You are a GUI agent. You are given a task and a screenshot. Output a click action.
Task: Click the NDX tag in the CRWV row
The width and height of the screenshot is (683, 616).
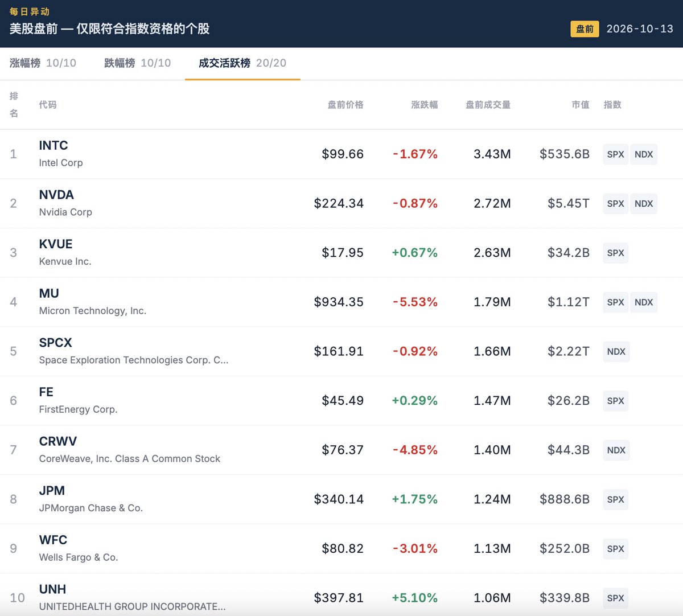point(616,450)
